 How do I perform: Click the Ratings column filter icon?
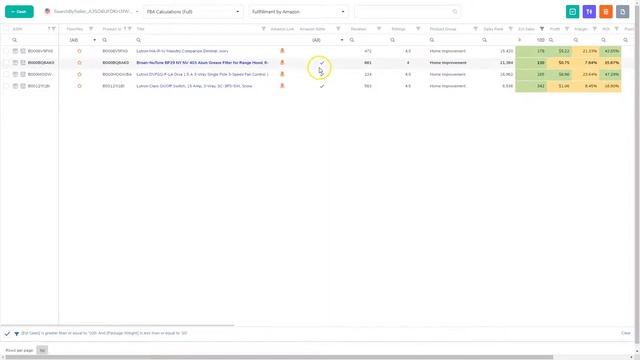tap(418, 29)
